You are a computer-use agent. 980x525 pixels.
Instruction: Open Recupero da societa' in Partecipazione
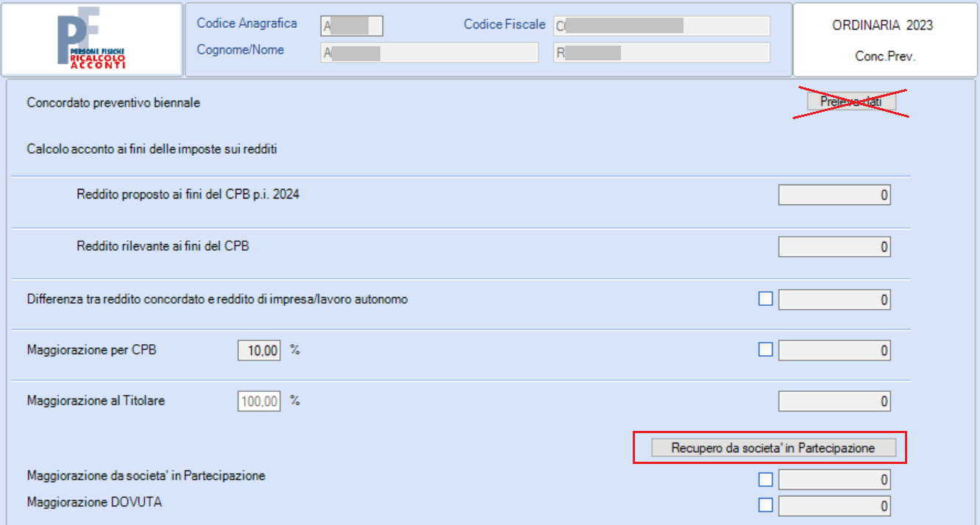pos(773,448)
